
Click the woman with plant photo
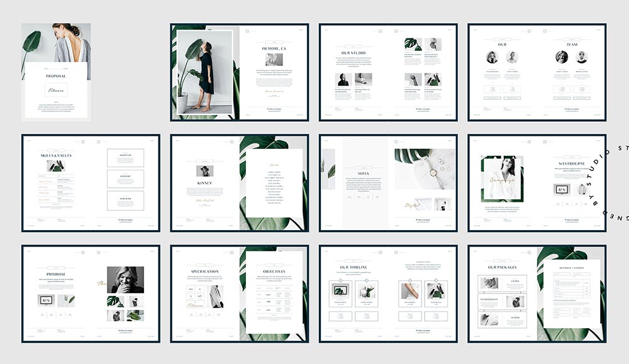[204, 72]
